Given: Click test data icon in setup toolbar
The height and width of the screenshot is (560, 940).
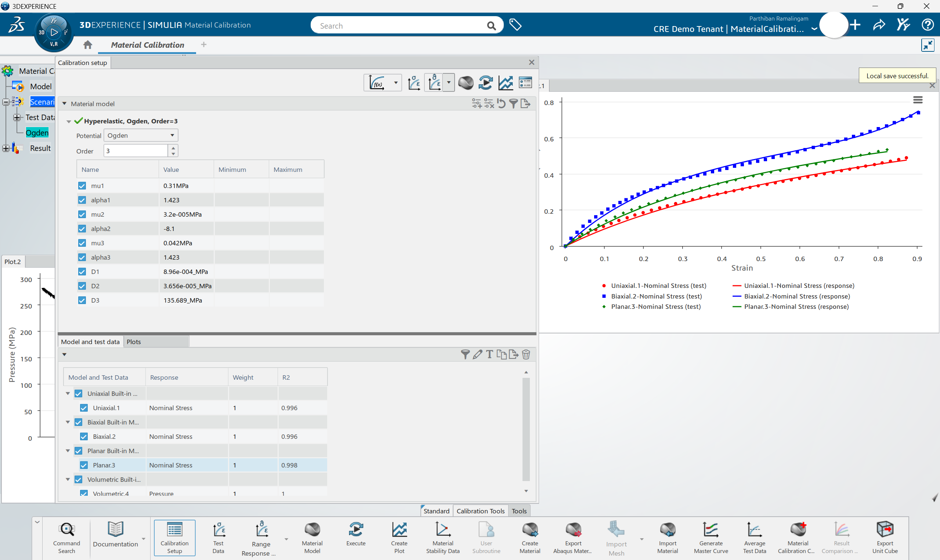Looking at the screenshot, I should (414, 83).
